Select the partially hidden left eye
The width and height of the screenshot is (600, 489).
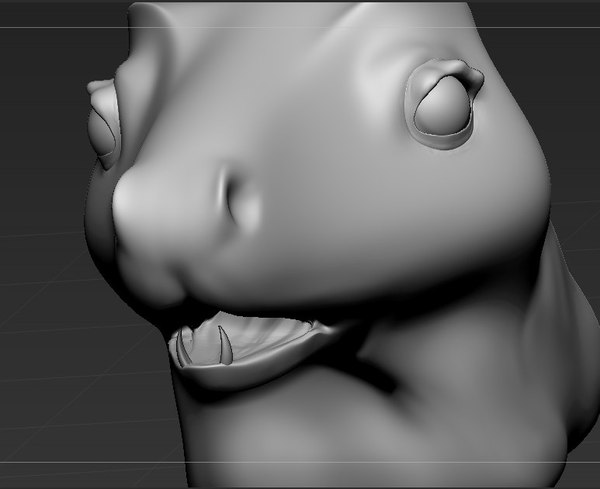click(x=100, y=128)
